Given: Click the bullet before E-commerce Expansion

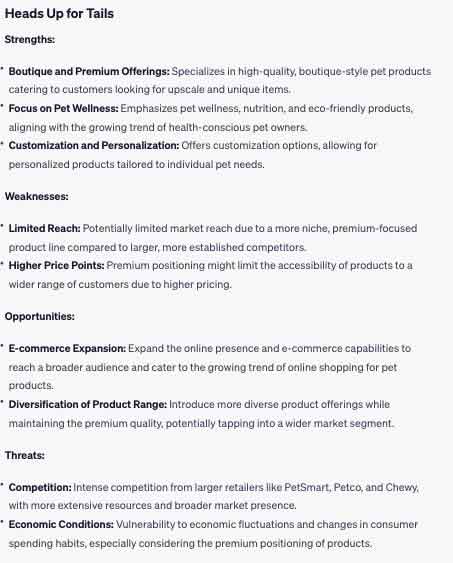Looking at the screenshot, I should 3,346.
